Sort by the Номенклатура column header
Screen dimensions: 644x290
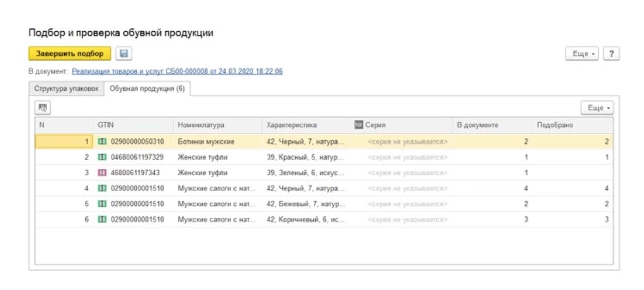[201, 125]
